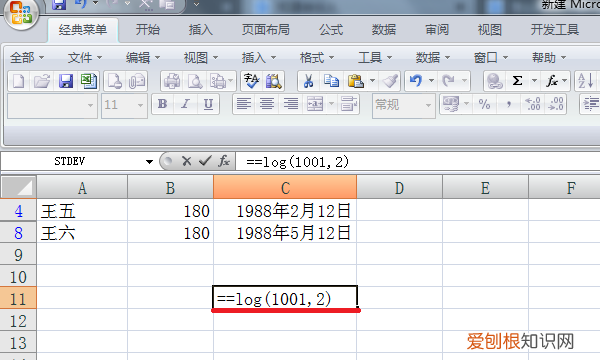
Task: Open print preview magnifier icon
Action: coord(195,81)
